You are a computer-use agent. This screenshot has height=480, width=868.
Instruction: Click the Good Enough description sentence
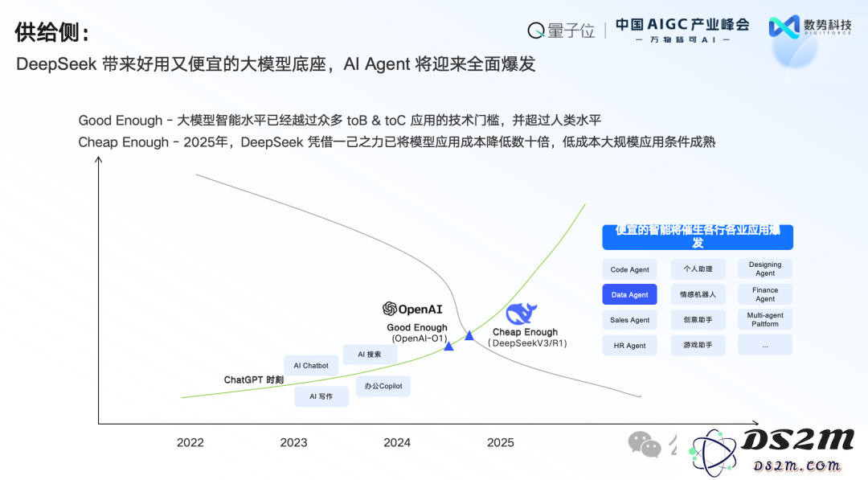click(339, 120)
